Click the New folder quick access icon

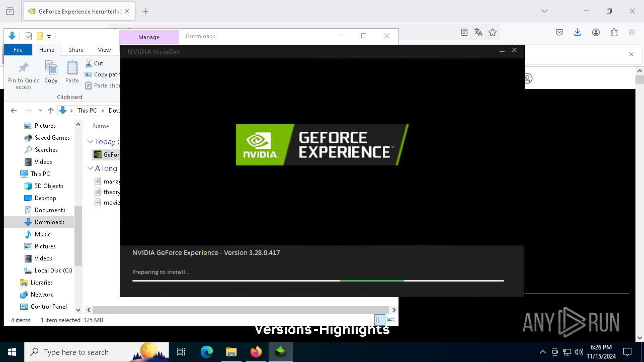tap(40, 36)
